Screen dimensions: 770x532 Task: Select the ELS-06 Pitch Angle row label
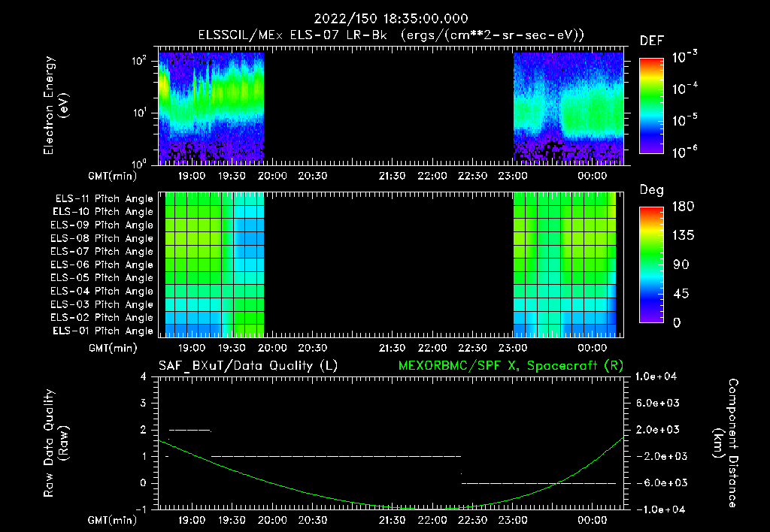(x=102, y=264)
